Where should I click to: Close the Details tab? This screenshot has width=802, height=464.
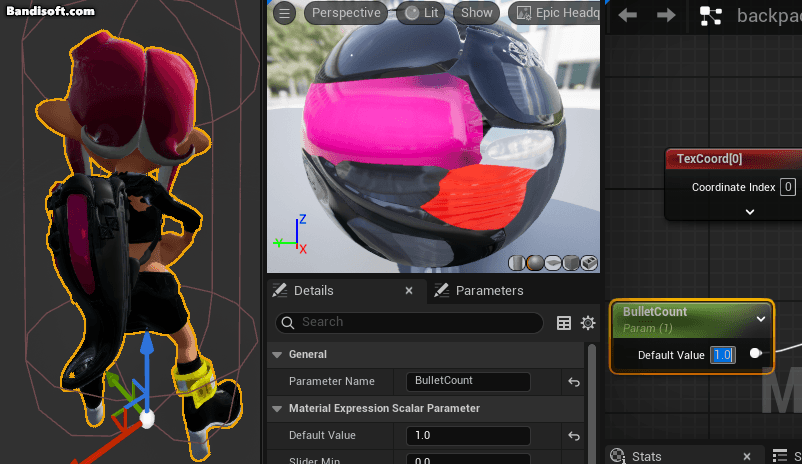(x=409, y=291)
